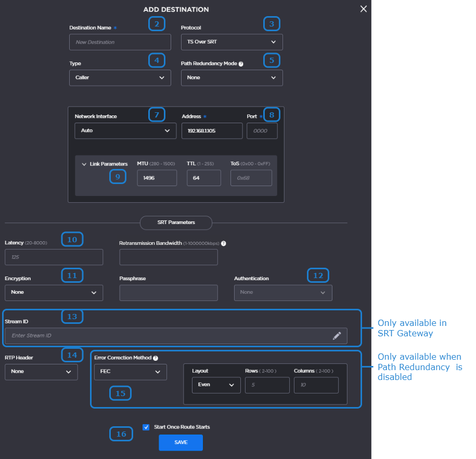Viewport: 476px width, 459px height.
Task: Click the SAVE button
Action: 181,442
